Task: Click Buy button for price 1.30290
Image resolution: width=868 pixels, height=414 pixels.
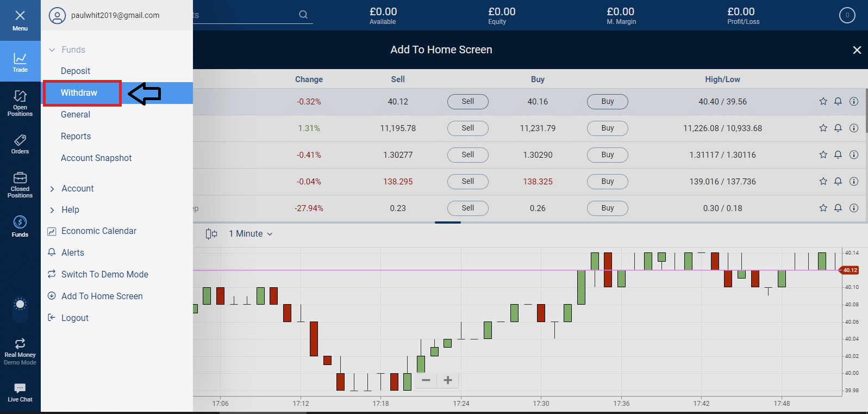Action: 607,155
